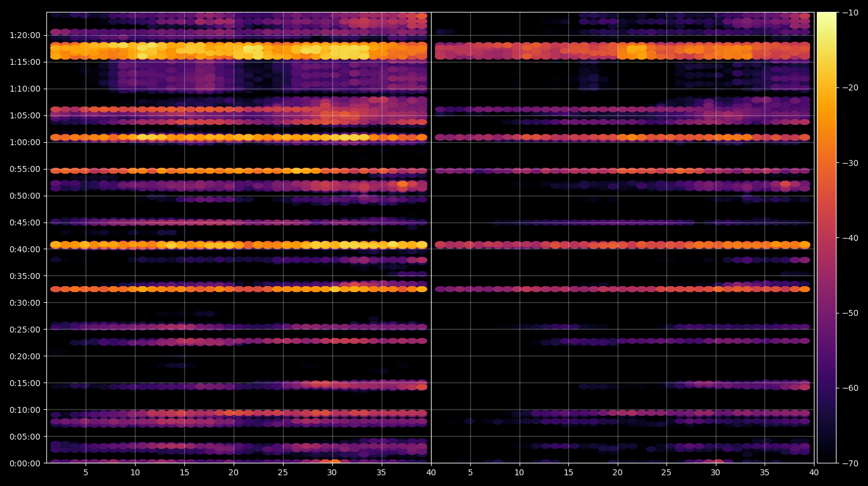Image resolution: width=868 pixels, height=486 pixels.
Task: Click the -10 colorbar tick label
Action: tap(850, 12)
